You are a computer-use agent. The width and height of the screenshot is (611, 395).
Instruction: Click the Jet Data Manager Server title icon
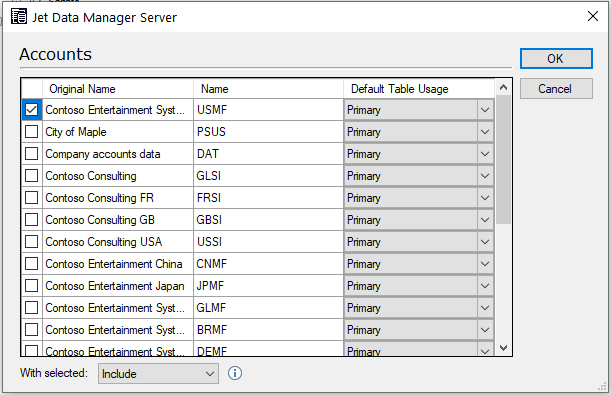click(x=19, y=17)
